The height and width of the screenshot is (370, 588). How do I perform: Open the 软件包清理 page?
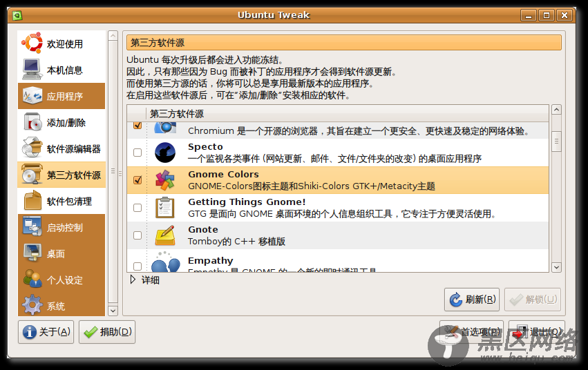[61, 201]
